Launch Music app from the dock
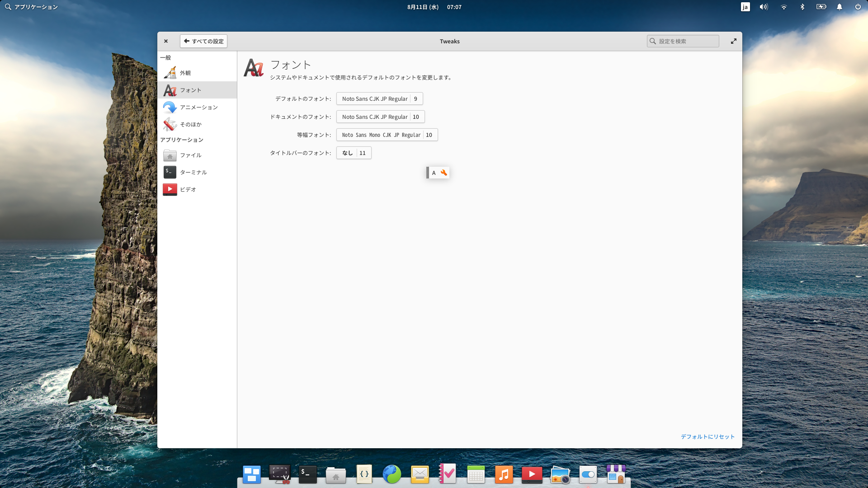Screen dimensions: 868x488 (x=504, y=474)
